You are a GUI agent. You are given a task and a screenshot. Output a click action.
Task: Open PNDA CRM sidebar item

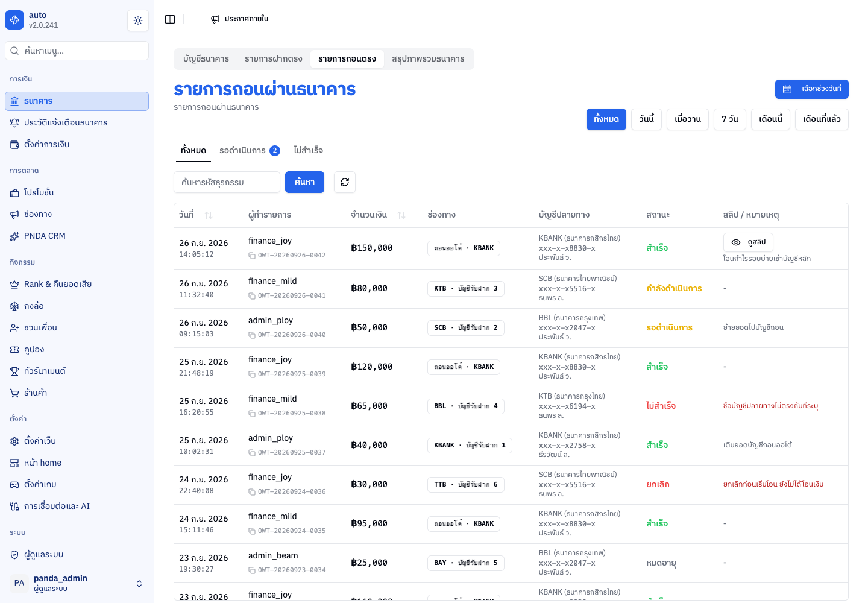[x=77, y=236]
